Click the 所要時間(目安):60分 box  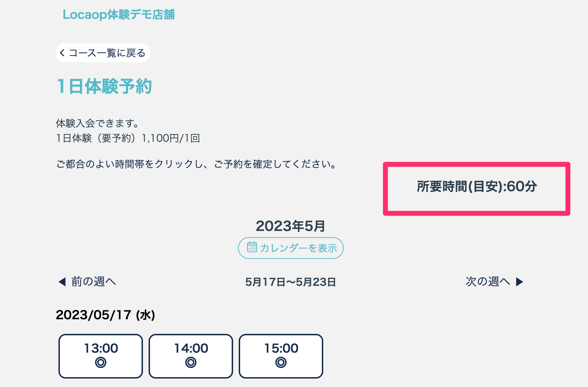point(476,187)
